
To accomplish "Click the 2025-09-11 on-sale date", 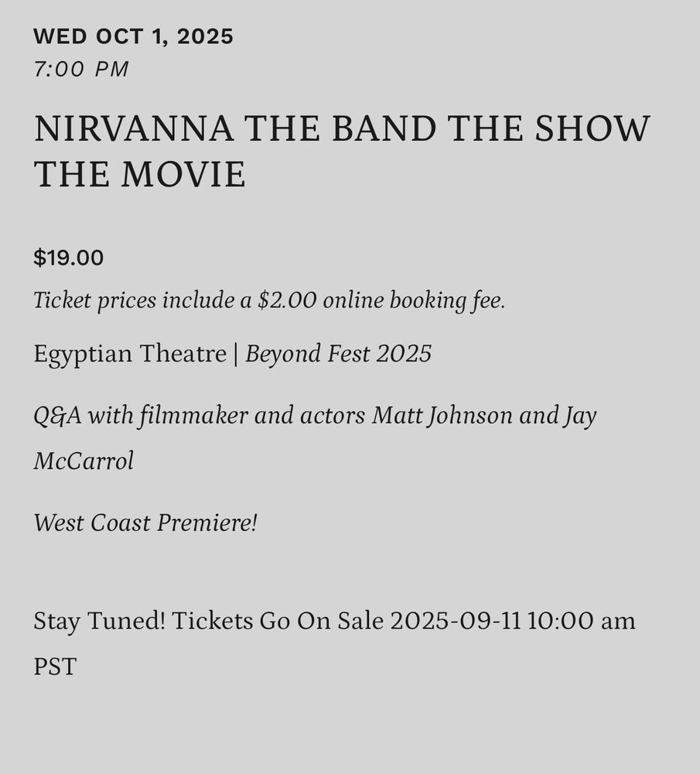I will click(x=456, y=621).
